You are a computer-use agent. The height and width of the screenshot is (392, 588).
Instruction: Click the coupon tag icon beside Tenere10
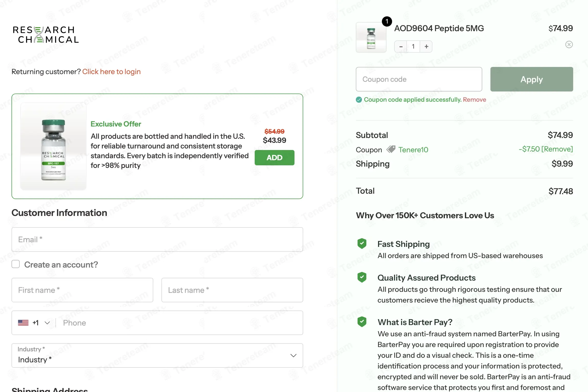[391, 149]
